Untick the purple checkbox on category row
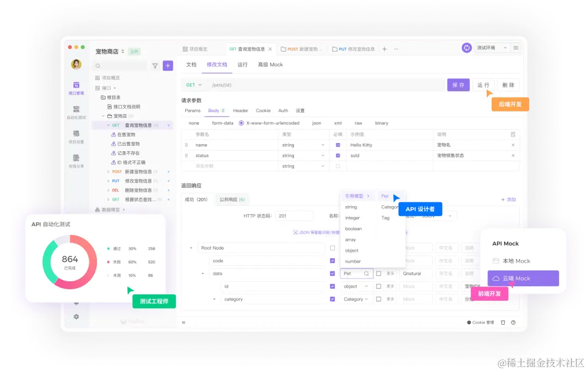 [x=332, y=299]
